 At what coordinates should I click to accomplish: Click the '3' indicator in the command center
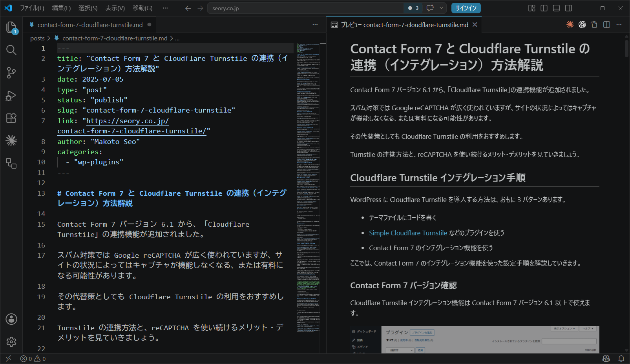[x=413, y=8]
